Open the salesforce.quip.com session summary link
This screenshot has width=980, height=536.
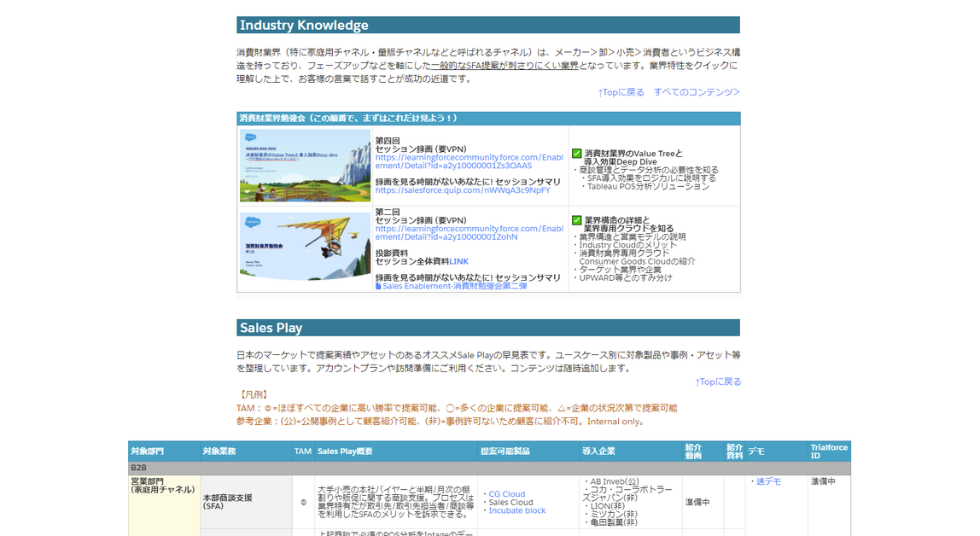point(463,190)
